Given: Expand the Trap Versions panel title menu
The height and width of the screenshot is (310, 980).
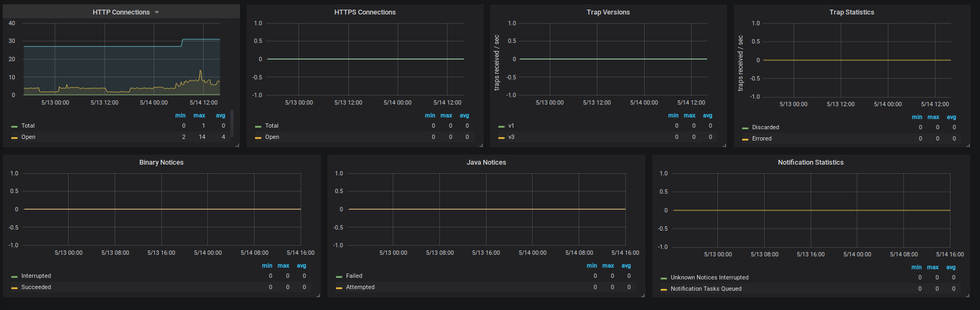Looking at the screenshot, I should click(x=608, y=12).
